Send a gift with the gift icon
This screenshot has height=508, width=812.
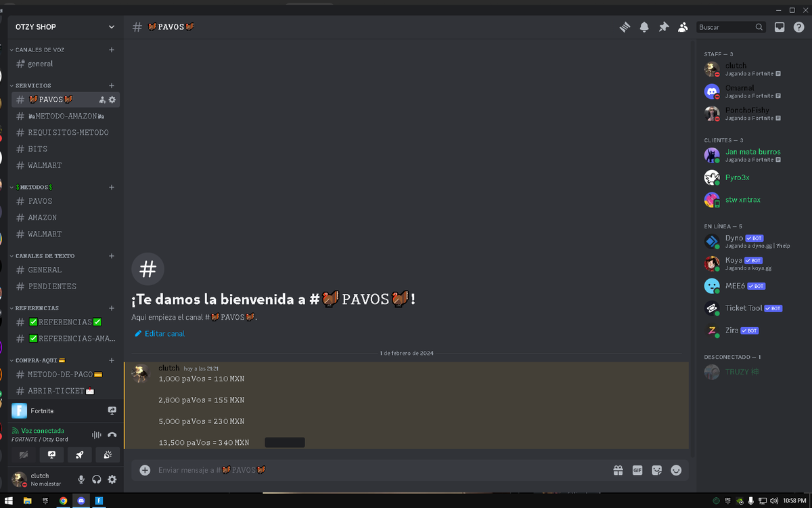pyautogui.click(x=618, y=470)
